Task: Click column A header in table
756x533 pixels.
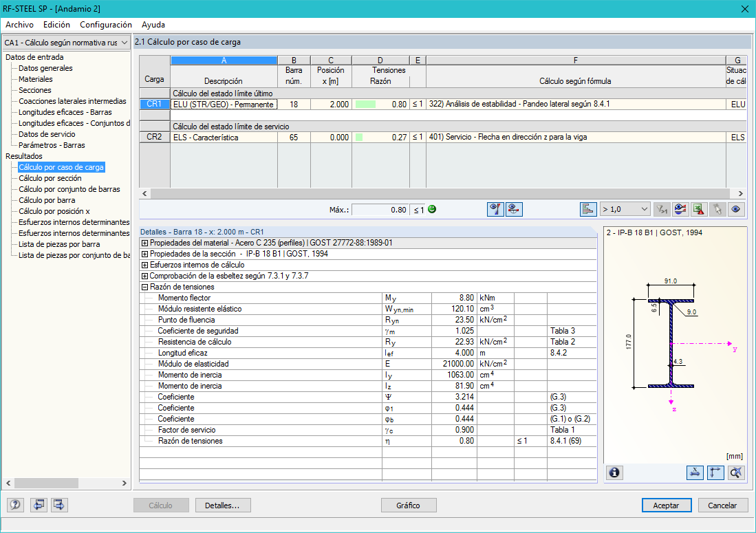Action: tap(224, 61)
